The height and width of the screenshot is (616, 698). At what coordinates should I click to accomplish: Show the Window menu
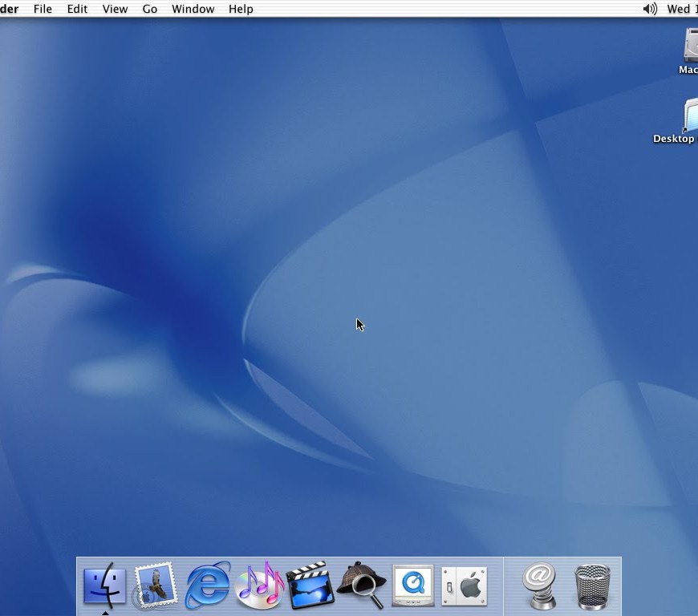[x=193, y=9]
